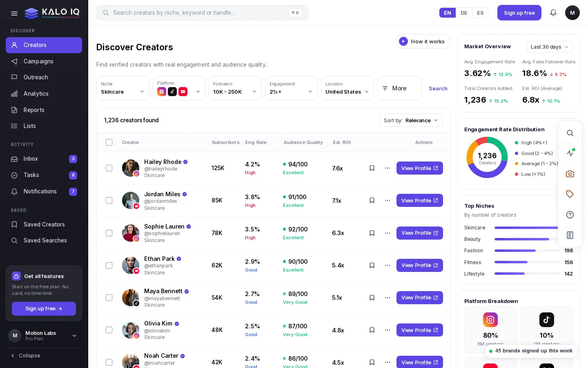Check Sophie Lauren row checkbox
Image resolution: width=588 pixels, height=368 pixels.
click(109, 233)
